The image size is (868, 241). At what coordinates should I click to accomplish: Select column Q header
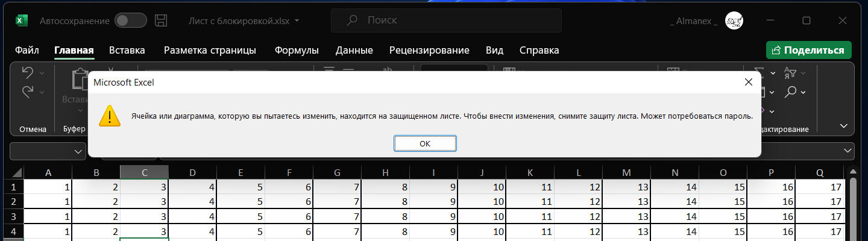pos(820,173)
